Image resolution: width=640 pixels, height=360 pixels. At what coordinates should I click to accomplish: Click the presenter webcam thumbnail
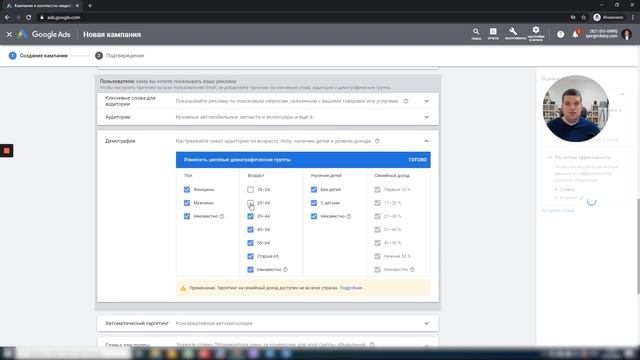tap(576, 109)
